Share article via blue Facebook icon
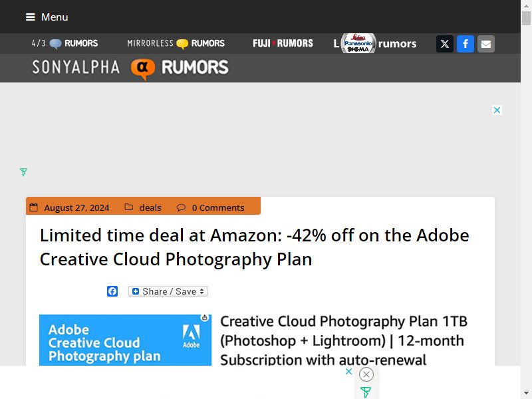532x399 pixels. coord(112,291)
